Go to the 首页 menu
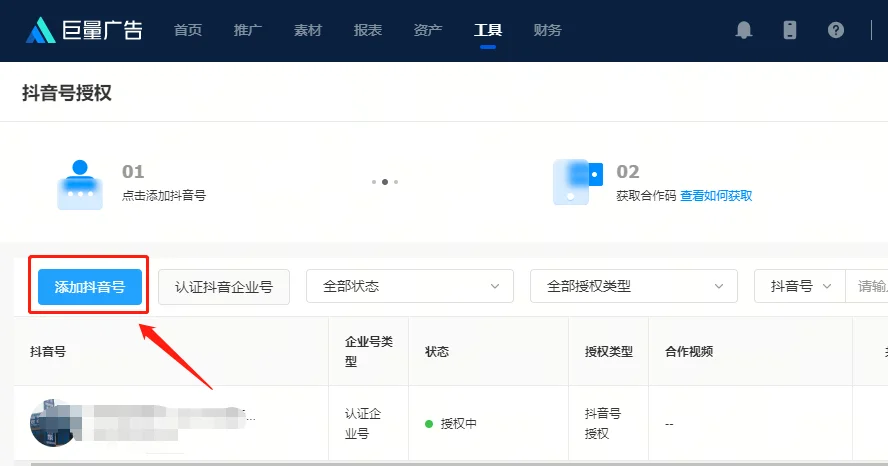Screen dimensions: 888x466 pos(188,30)
